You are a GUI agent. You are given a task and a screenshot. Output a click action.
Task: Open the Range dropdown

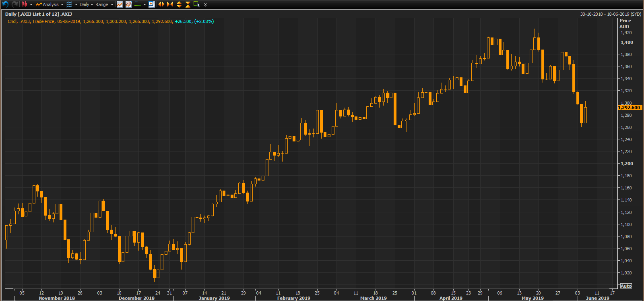[104, 4]
